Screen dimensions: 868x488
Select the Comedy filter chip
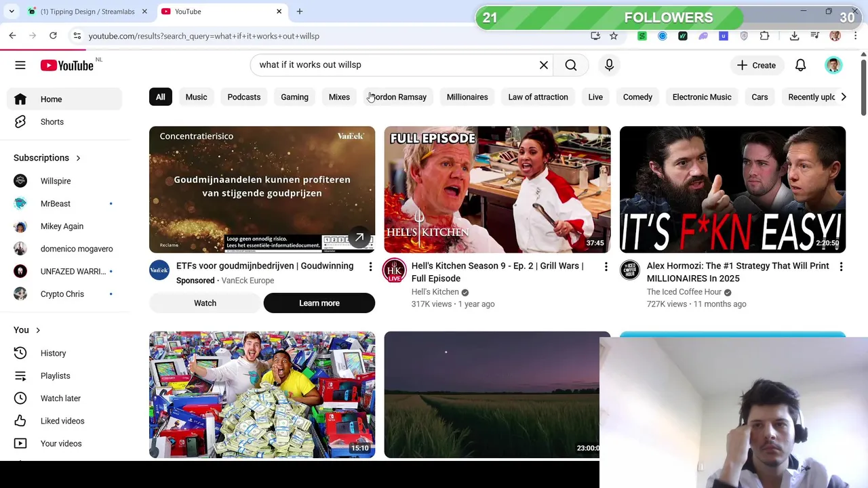click(x=637, y=97)
